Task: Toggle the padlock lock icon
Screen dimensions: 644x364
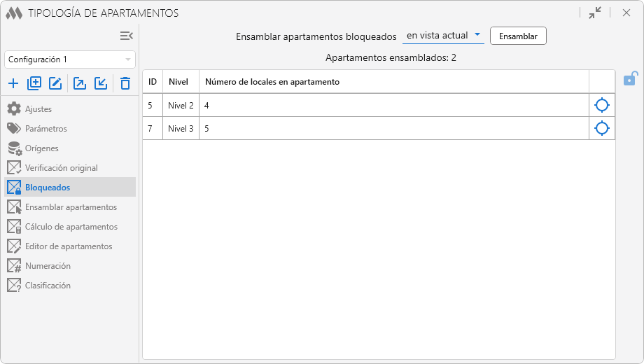Action: (631, 78)
